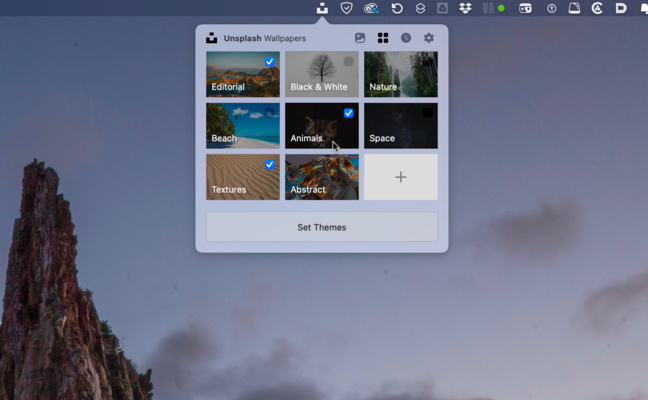Click the stacked layers menu bar icon

point(420,8)
